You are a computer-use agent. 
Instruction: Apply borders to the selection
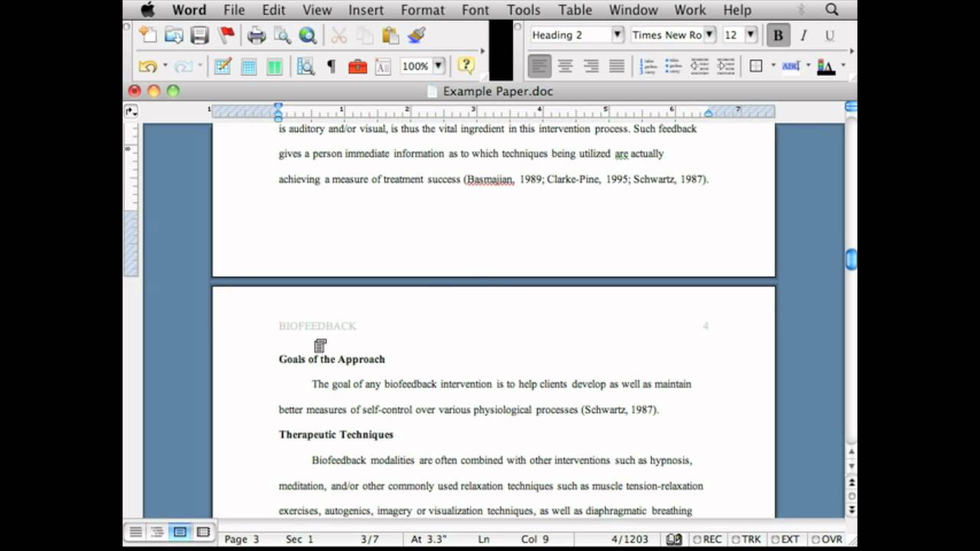(x=756, y=67)
